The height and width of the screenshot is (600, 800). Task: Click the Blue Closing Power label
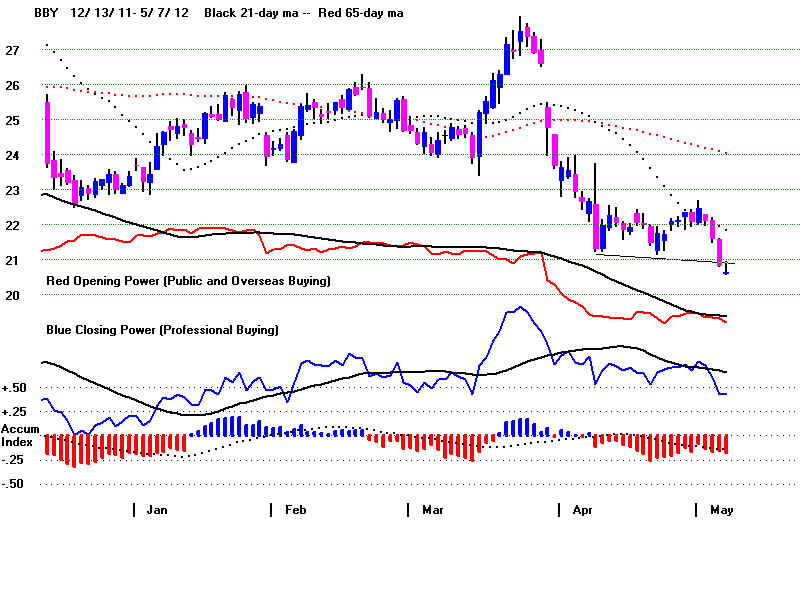[162, 329]
